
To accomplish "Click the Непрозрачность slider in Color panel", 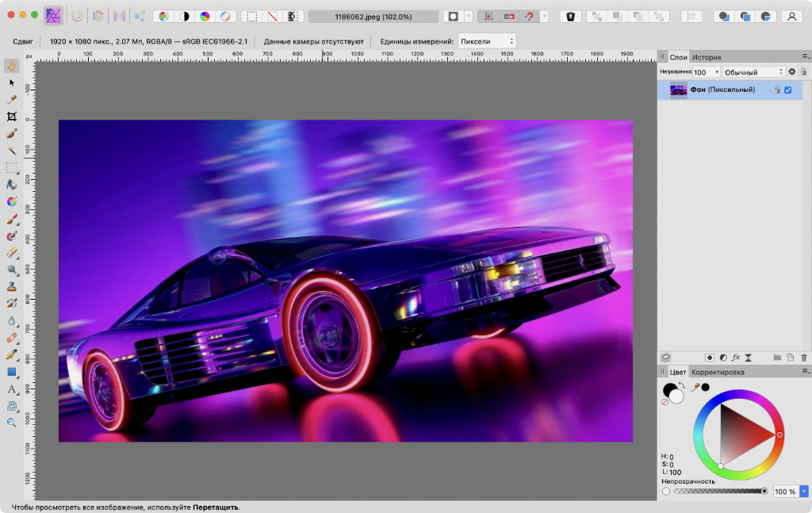I will (719, 492).
